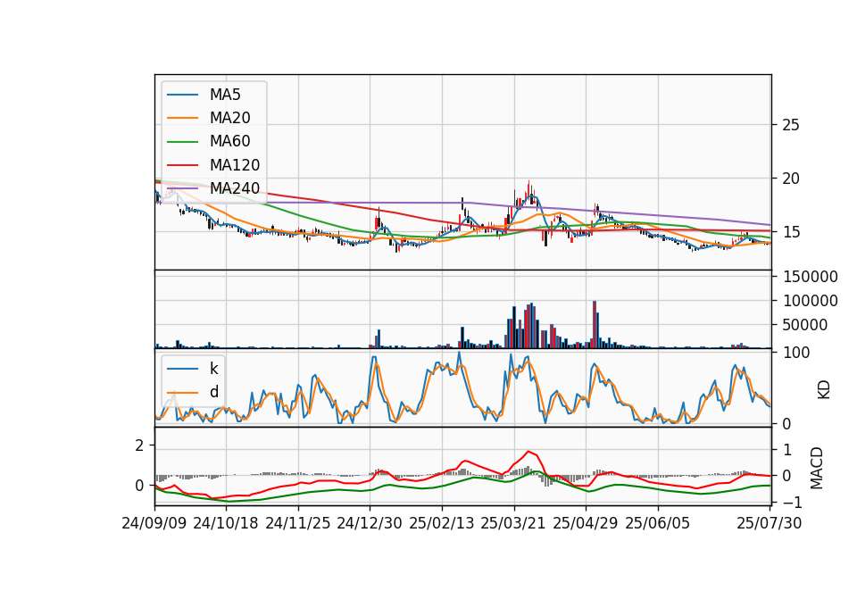The height and width of the screenshot is (616, 857).
Task: Click the blue MA5 legend line swatch
Action: coord(182,95)
